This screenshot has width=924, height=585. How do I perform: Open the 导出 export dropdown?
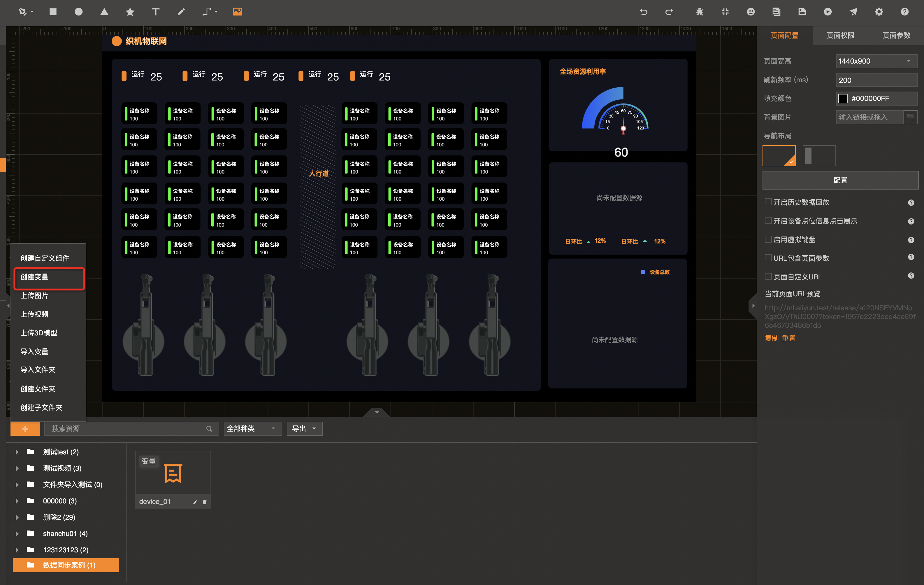click(305, 429)
